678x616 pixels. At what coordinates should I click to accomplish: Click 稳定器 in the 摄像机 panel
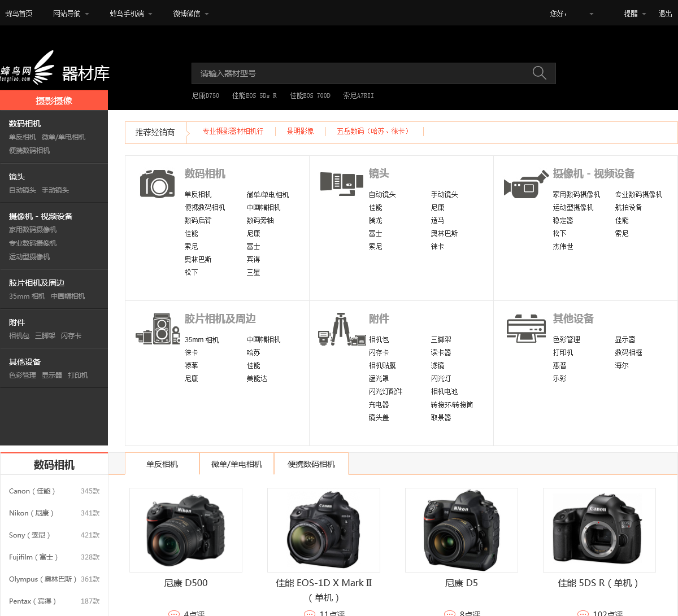[563, 220]
